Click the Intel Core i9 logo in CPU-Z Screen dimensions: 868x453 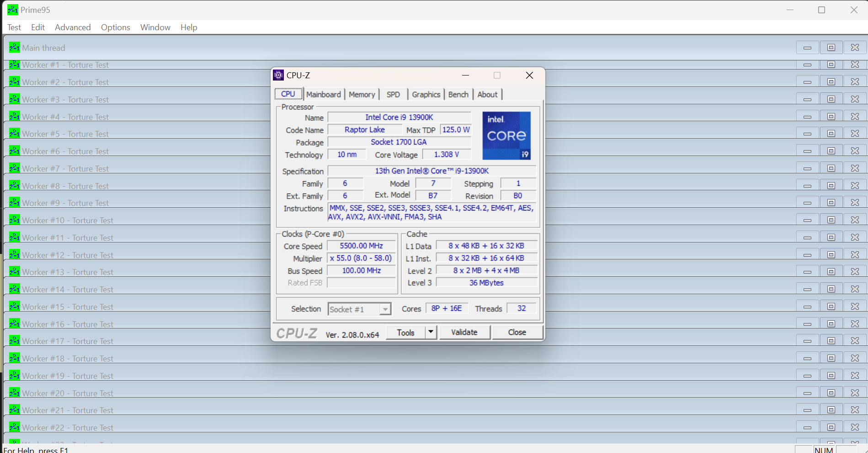click(506, 135)
